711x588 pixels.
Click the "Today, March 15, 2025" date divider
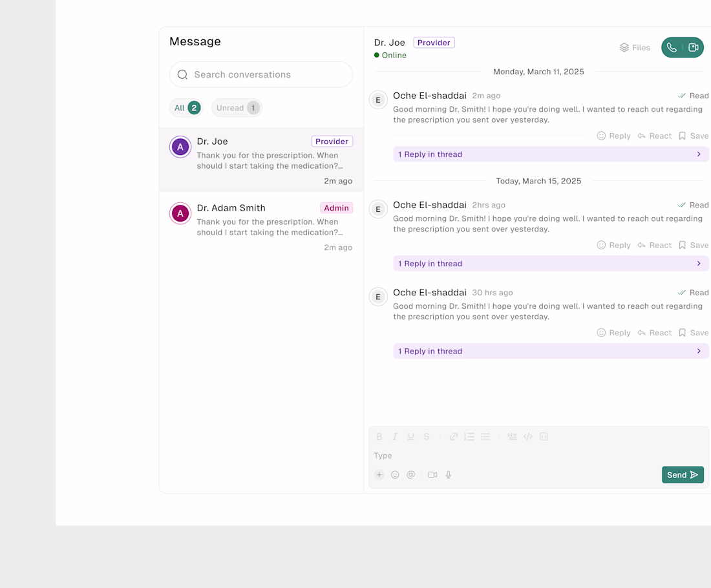pyautogui.click(x=538, y=181)
